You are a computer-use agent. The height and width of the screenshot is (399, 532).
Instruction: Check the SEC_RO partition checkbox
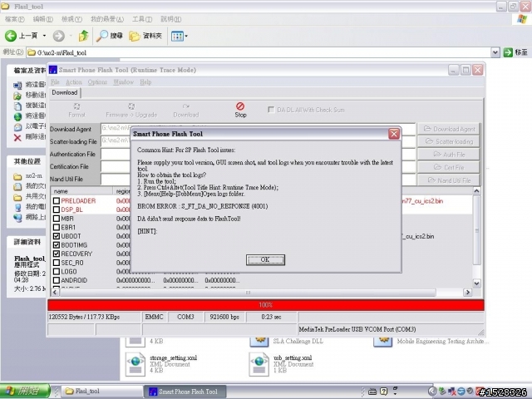pyautogui.click(x=57, y=263)
